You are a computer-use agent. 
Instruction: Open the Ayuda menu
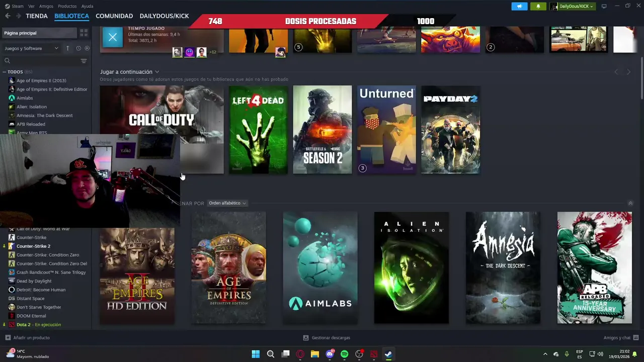tap(87, 6)
